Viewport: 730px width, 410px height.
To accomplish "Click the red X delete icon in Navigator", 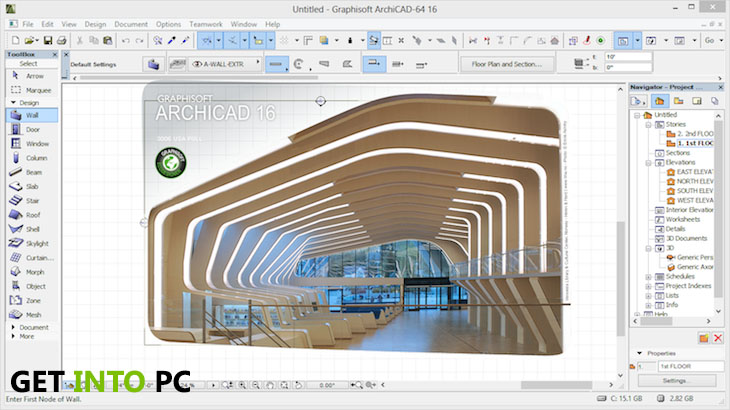I will [717, 338].
